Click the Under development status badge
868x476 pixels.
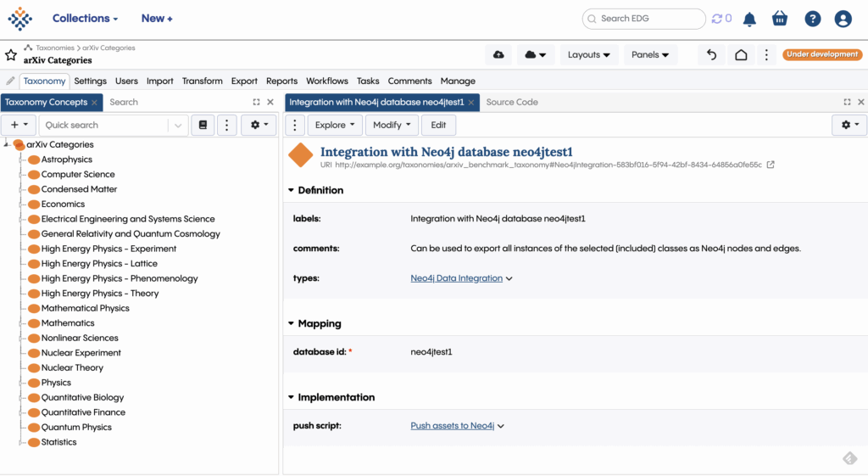822,54
